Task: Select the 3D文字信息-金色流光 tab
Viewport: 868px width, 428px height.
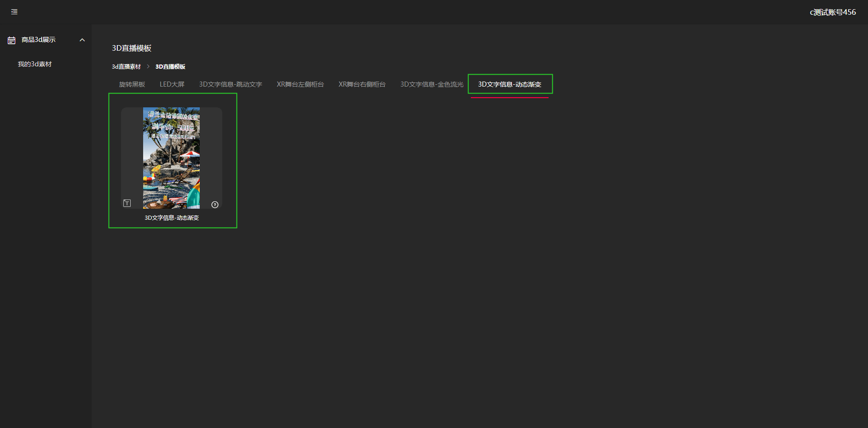Action: 432,84
